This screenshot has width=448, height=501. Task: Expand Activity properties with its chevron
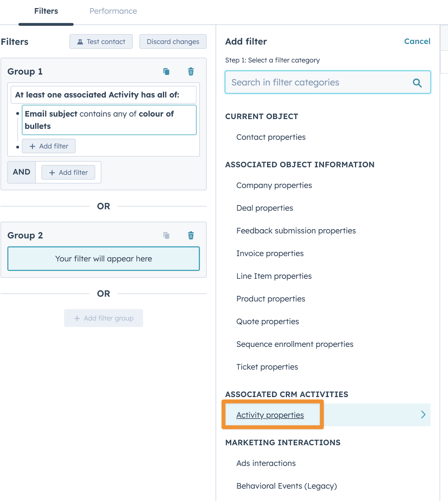point(424,415)
